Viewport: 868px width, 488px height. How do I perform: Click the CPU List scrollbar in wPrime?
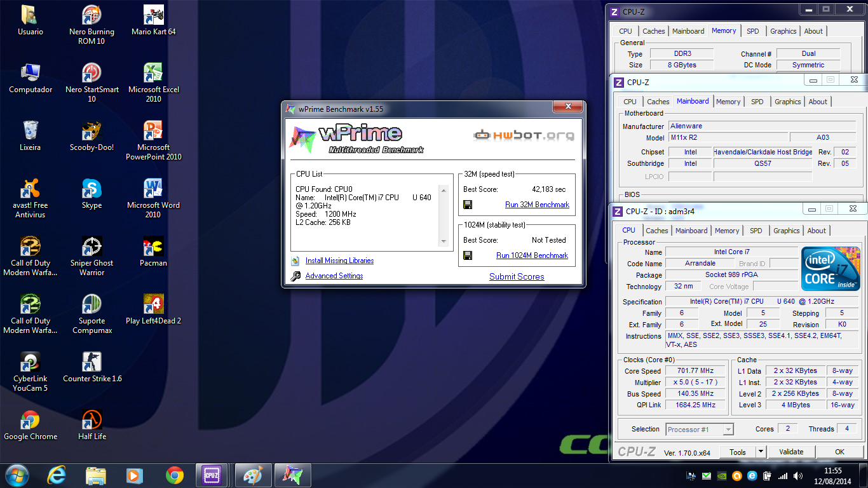tap(444, 215)
